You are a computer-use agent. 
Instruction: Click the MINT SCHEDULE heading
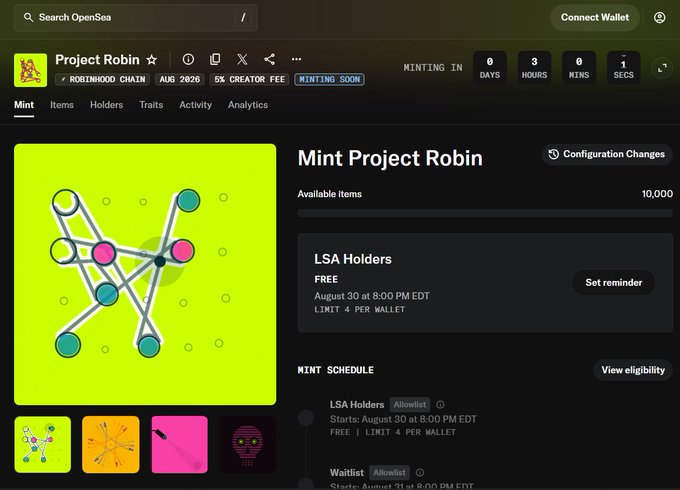click(335, 370)
